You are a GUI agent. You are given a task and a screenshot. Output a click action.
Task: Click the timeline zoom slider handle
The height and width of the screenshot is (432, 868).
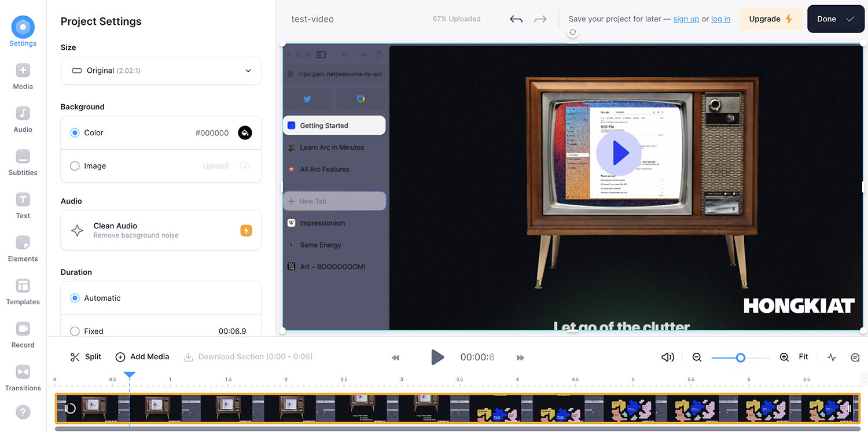740,358
